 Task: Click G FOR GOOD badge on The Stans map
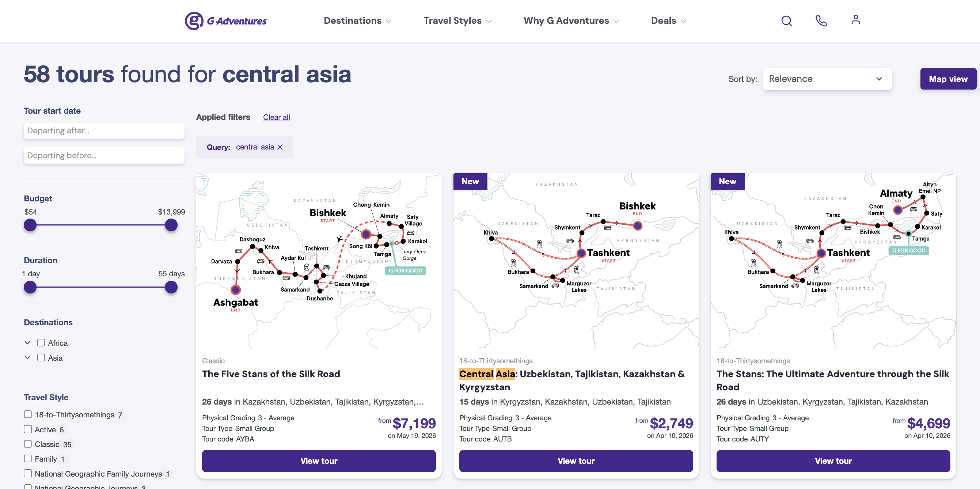tap(908, 250)
